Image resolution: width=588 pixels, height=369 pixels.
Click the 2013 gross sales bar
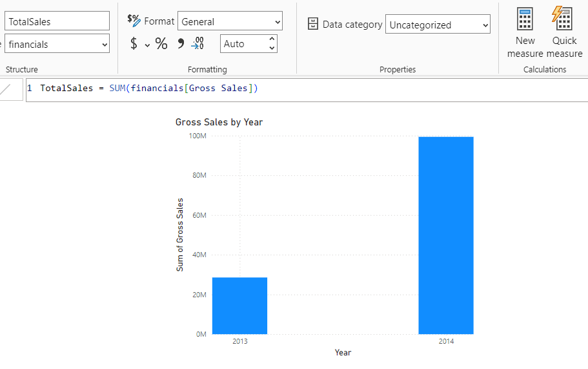click(239, 306)
